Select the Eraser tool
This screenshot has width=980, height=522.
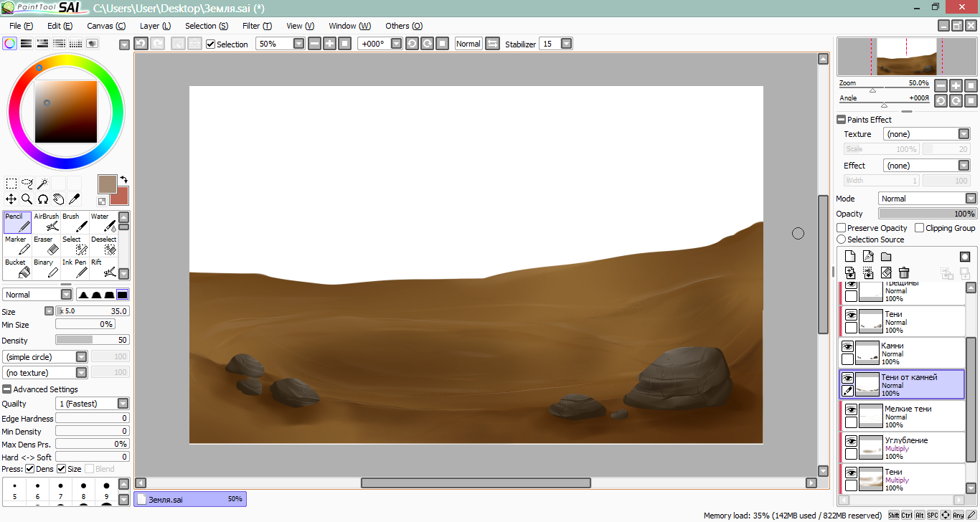46,245
